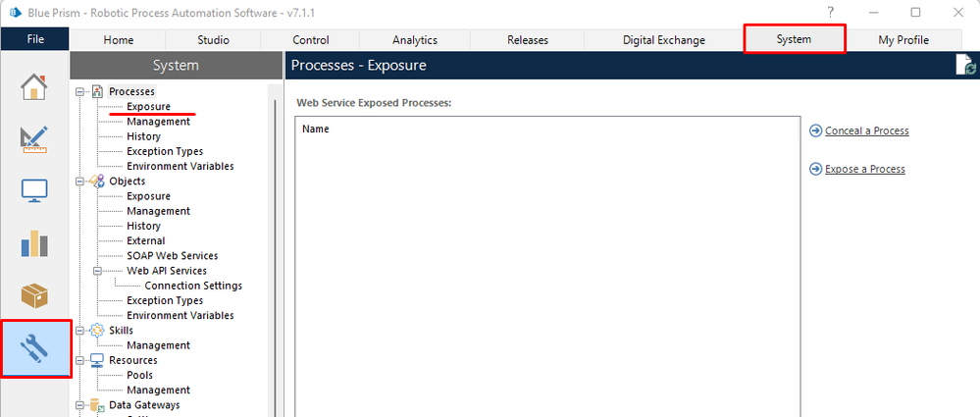Screen dimensions: 980x417
Task: Select the Skills tree label
Action: [121, 330]
